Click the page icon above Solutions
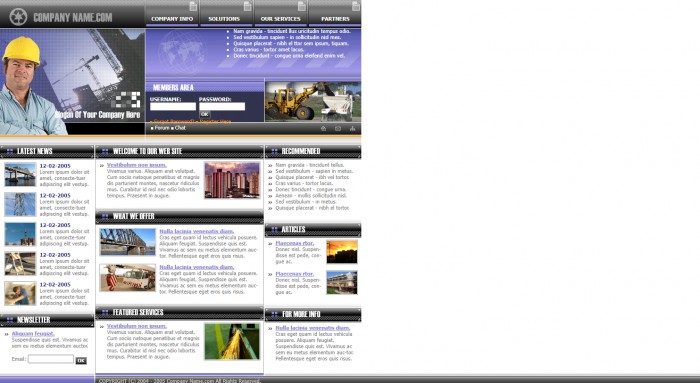This screenshot has width=700, height=383. point(247,6)
